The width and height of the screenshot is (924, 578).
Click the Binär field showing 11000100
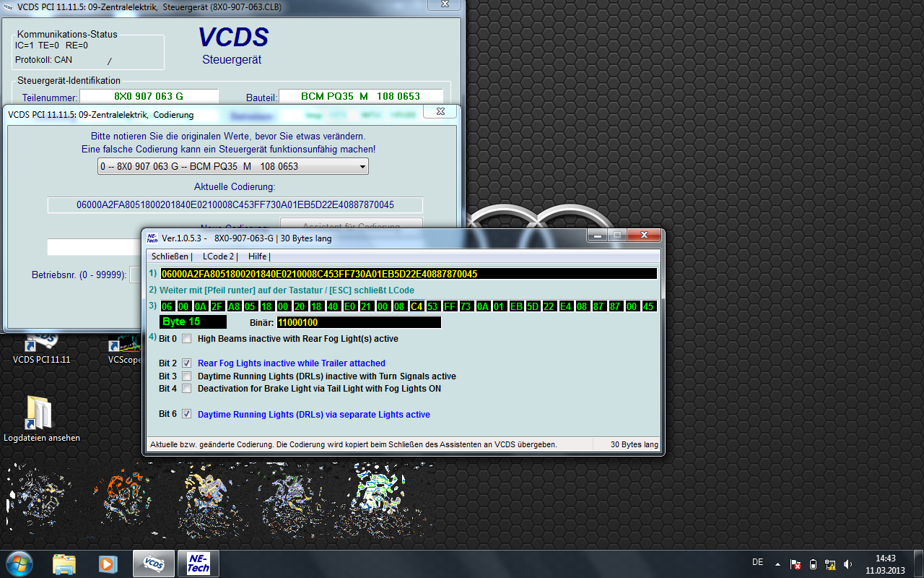[x=358, y=322]
